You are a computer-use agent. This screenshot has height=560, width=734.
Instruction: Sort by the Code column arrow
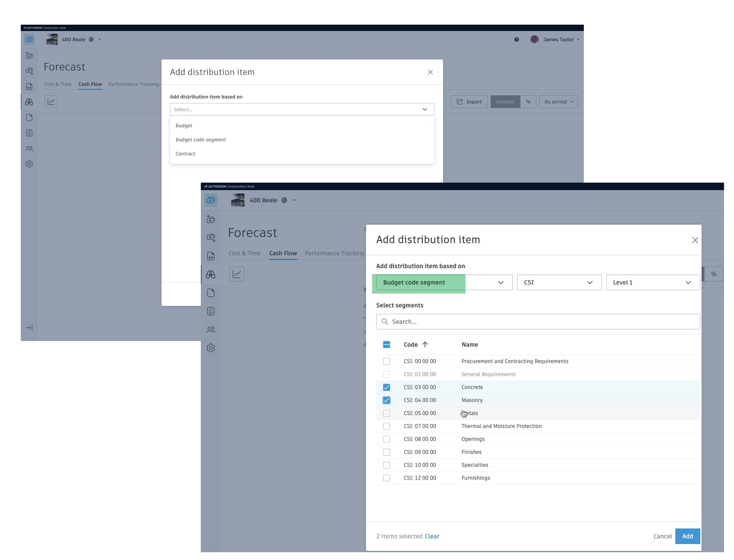(425, 344)
